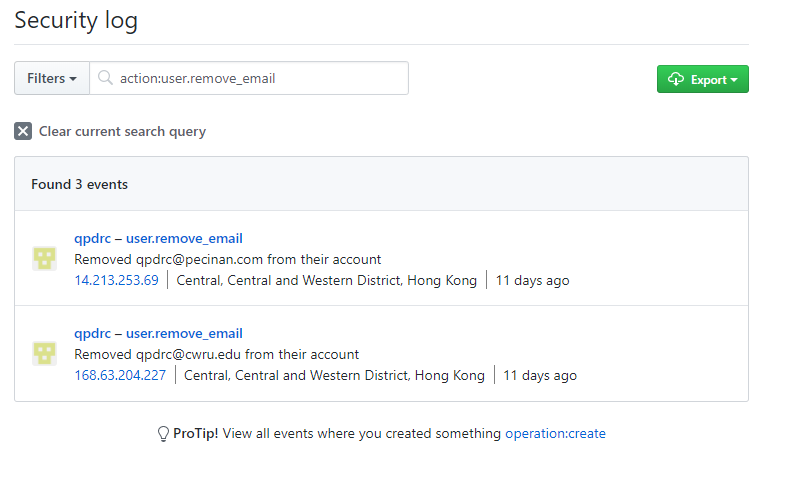Click the search magnifier icon
The width and height of the screenshot is (795, 481).
(x=104, y=79)
